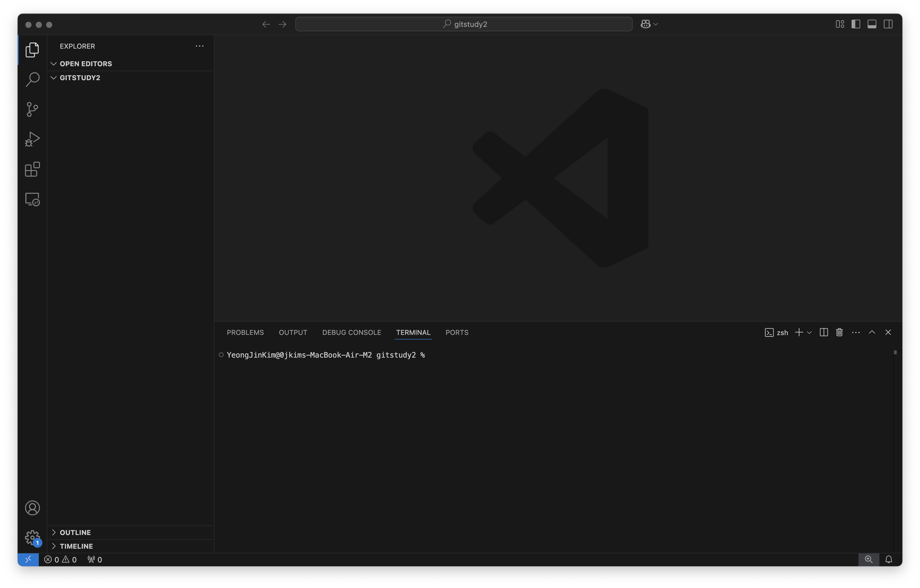
Task: Click the zoom status bar icon
Action: [869, 559]
